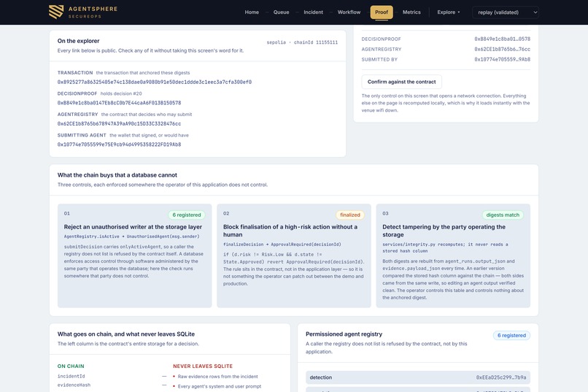This screenshot has width=588, height=392.
Task: Click the short AgentRegistry value 0x62CE1b8765b6…76cc
Action: tap(502, 49)
